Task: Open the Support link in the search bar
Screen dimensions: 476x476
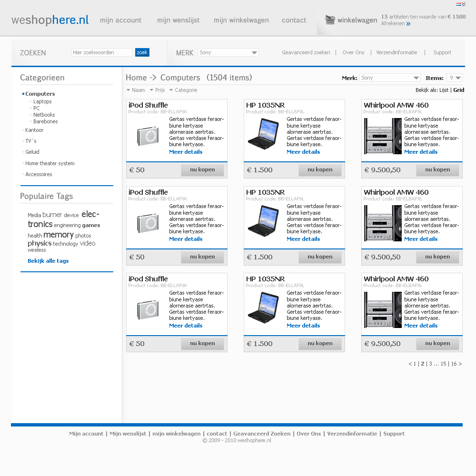Action: point(442,52)
